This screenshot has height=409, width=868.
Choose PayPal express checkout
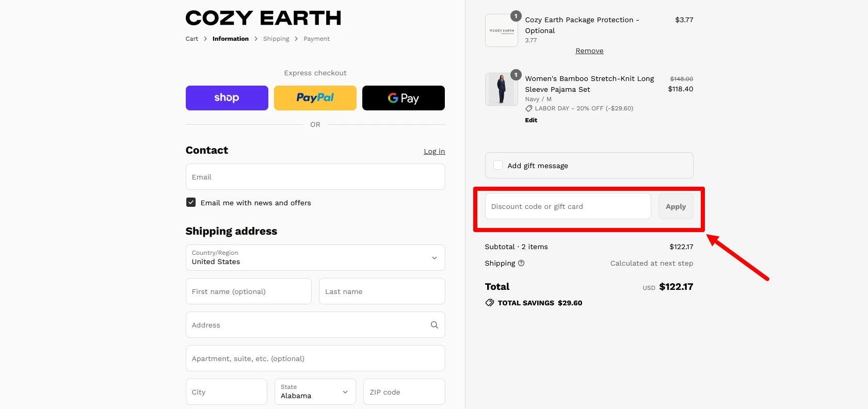click(315, 98)
